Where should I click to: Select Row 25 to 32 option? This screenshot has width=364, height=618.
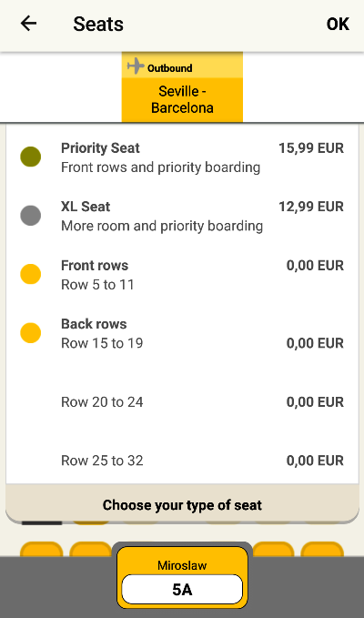point(182,461)
